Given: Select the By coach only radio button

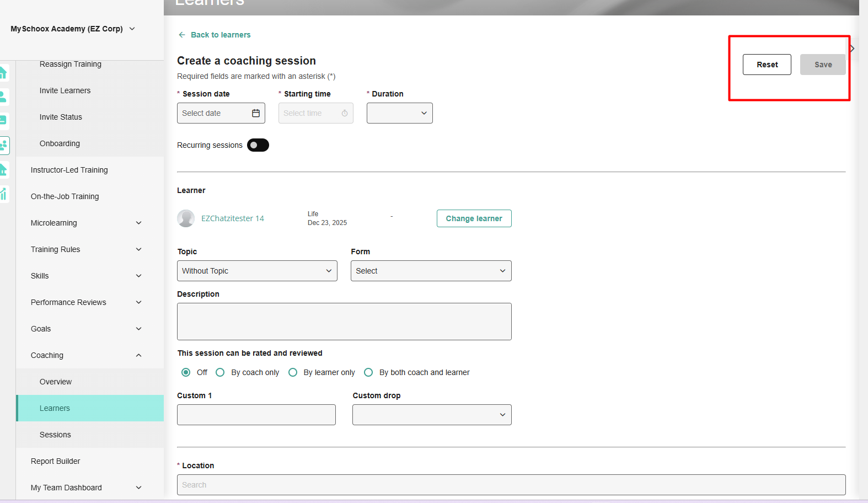Looking at the screenshot, I should pyautogui.click(x=220, y=372).
